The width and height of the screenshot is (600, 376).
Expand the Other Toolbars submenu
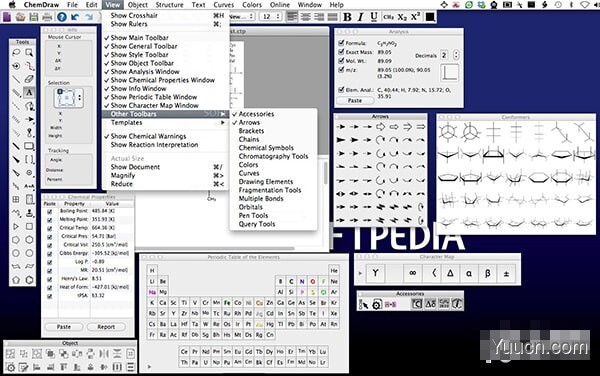pos(166,114)
